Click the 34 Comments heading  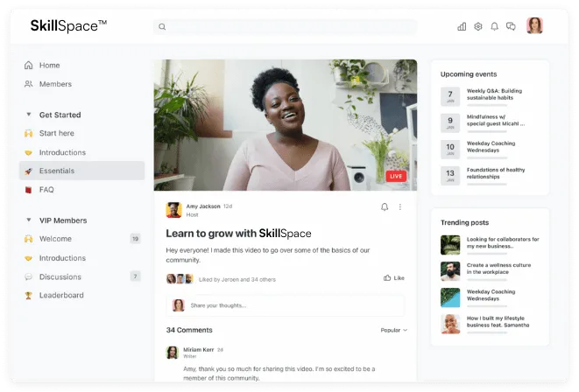189,330
